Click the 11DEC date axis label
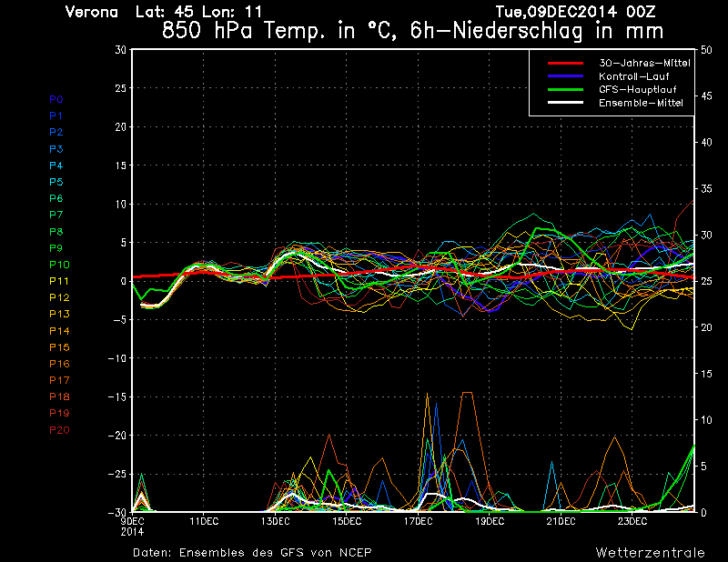 click(x=204, y=522)
